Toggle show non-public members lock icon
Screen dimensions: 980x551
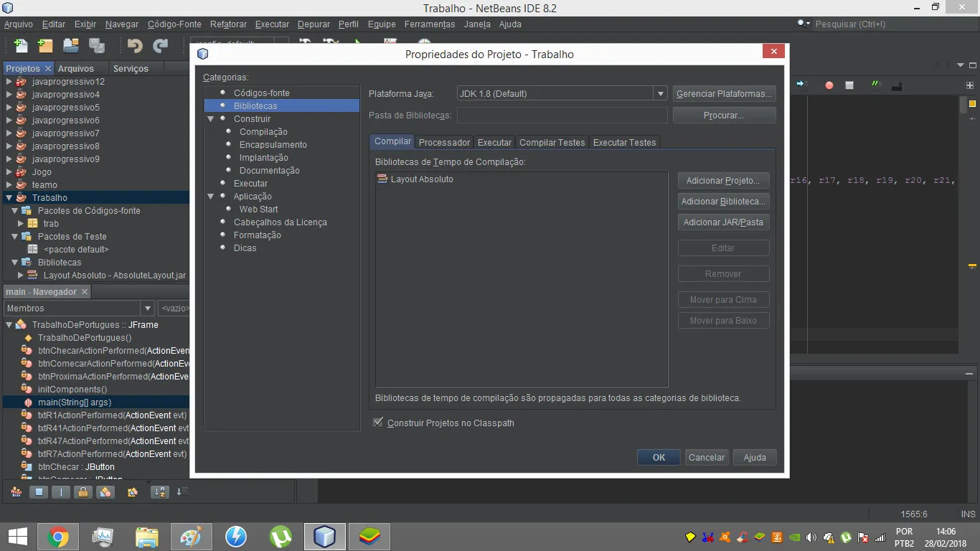[83, 492]
